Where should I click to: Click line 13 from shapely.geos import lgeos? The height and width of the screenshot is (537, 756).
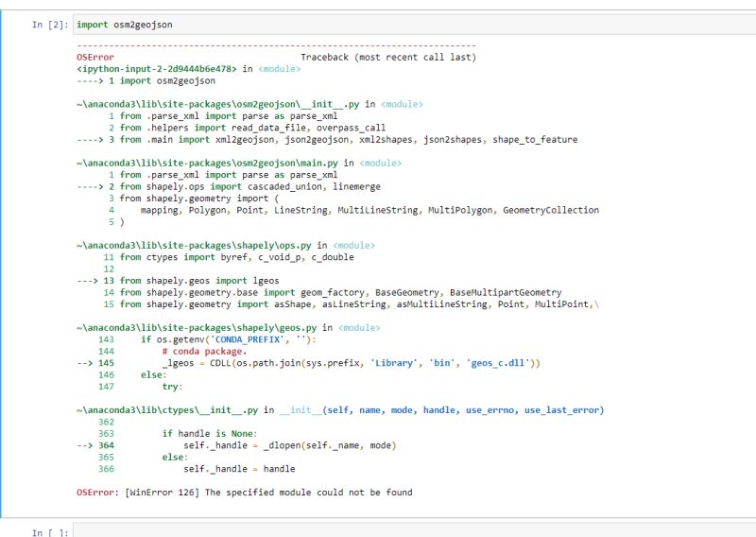[178, 281]
